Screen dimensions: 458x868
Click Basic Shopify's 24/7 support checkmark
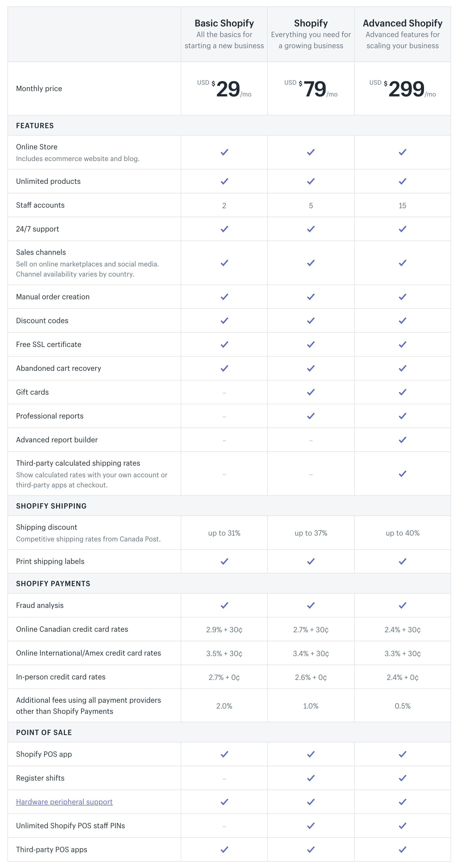224,229
